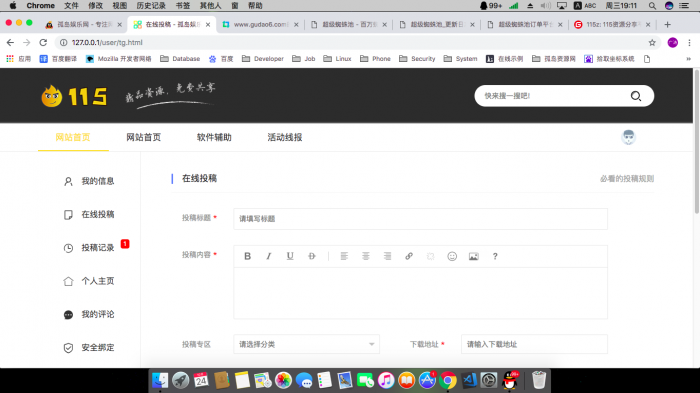700x393 pixels.
Task: Open 我的评论 in the sidebar
Action: (89, 314)
